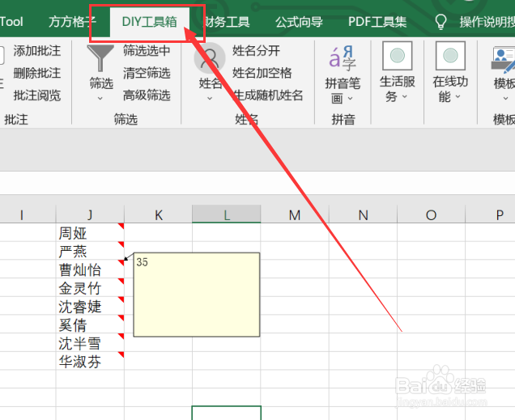Click the 模板 template icon
This screenshot has width=515, height=420.
tap(504, 59)
